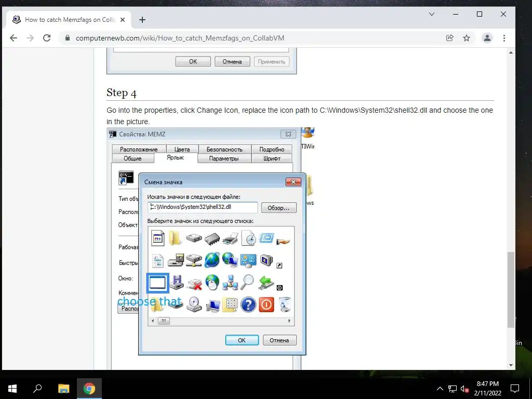Open a new browser tab
Screen dimensions: 532x399
tap(142, 20)
